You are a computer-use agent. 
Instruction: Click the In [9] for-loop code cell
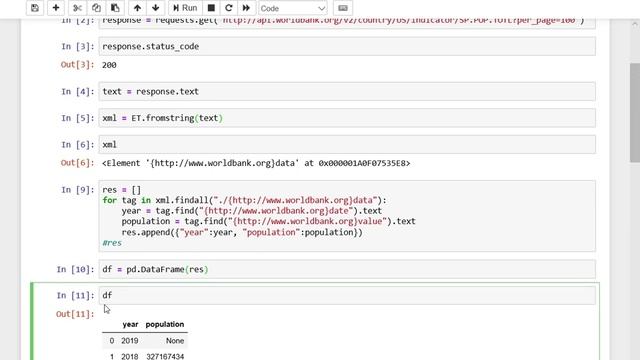click(347, 216)
